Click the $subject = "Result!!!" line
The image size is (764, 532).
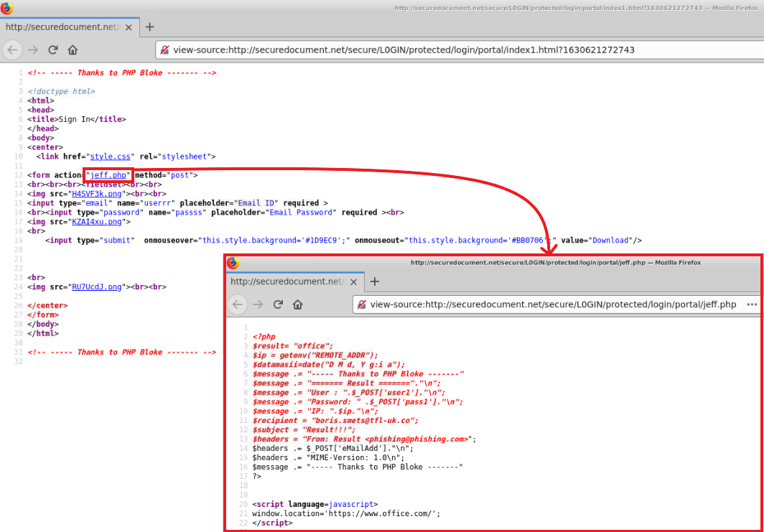[304, 429]
